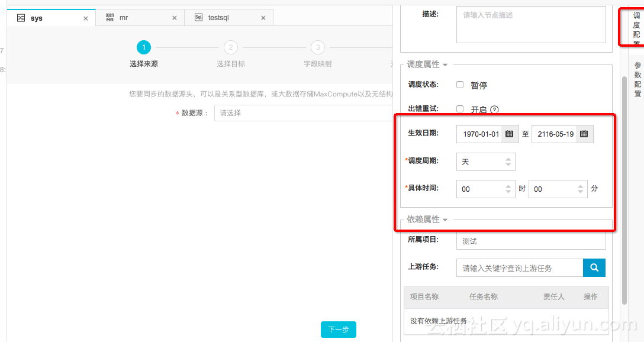
Task: Open the hour selector showing 00 时
Action: point(486,189)
